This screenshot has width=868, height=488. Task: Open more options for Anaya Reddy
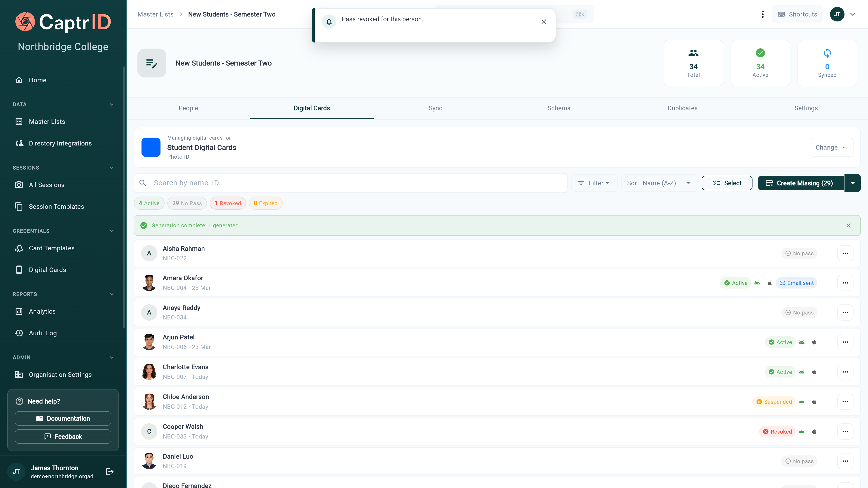[845, 312]
